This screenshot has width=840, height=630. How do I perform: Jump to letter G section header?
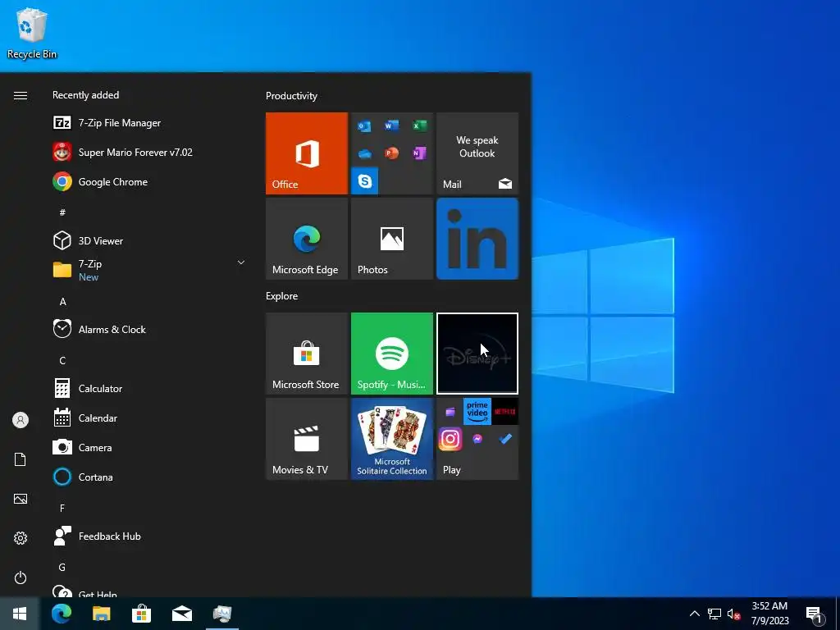pyautogui.click(x=62, y=567)
